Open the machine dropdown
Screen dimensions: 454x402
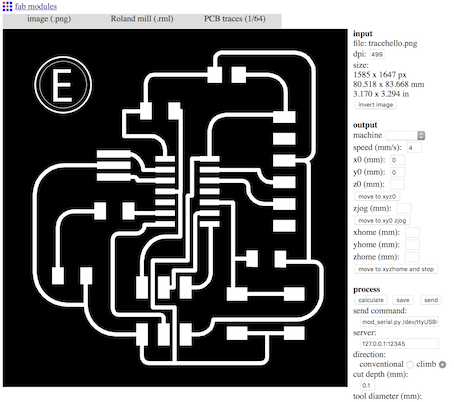pos(405,135)
